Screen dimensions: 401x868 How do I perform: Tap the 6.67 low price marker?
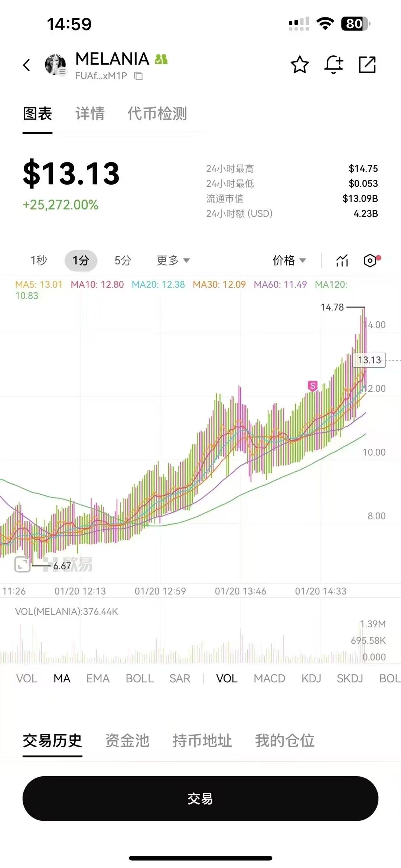coord(62,566)
